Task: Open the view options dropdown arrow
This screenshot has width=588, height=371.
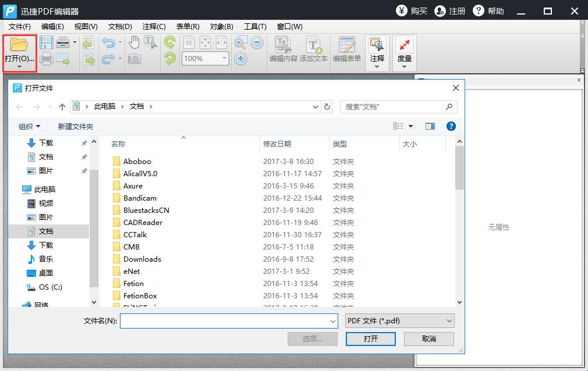Action: click(410, 126)
